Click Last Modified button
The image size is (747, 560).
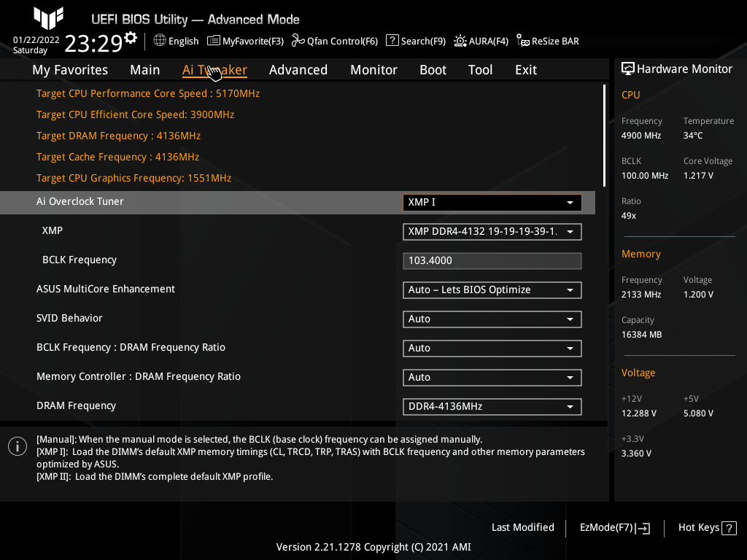point(522,528)
